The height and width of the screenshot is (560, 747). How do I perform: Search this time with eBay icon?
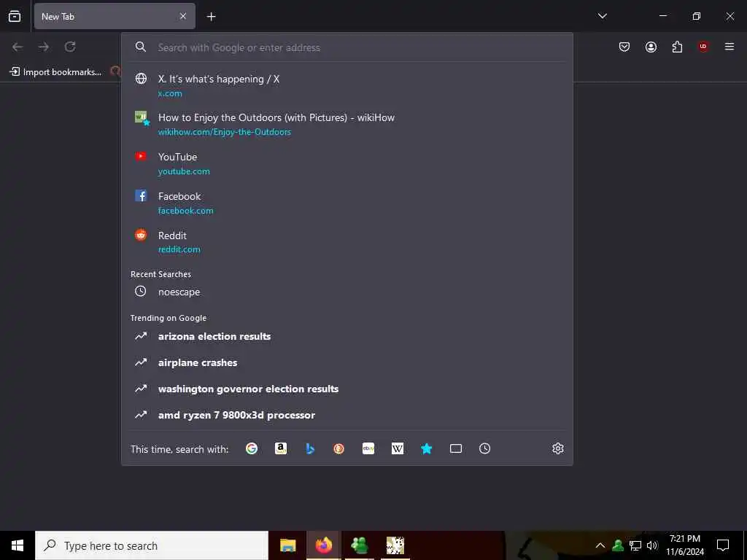point(368,448)
